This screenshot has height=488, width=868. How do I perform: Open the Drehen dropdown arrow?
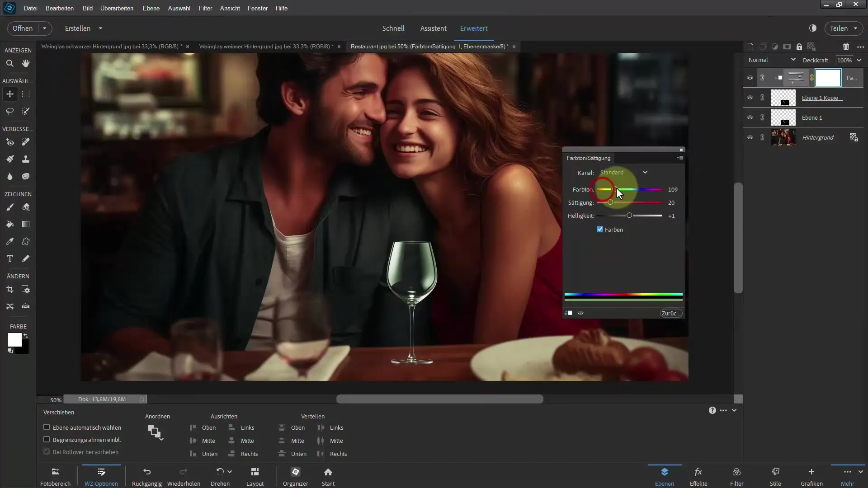point(230,472)
